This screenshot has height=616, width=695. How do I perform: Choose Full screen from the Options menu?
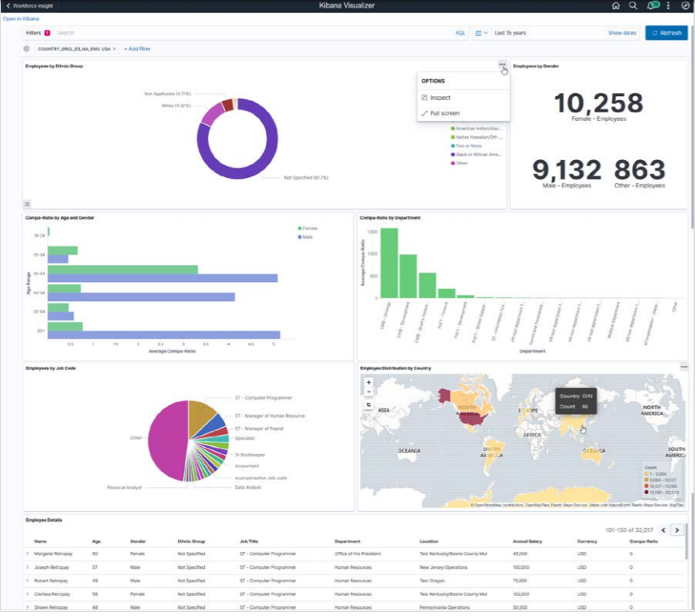(446, 113)
